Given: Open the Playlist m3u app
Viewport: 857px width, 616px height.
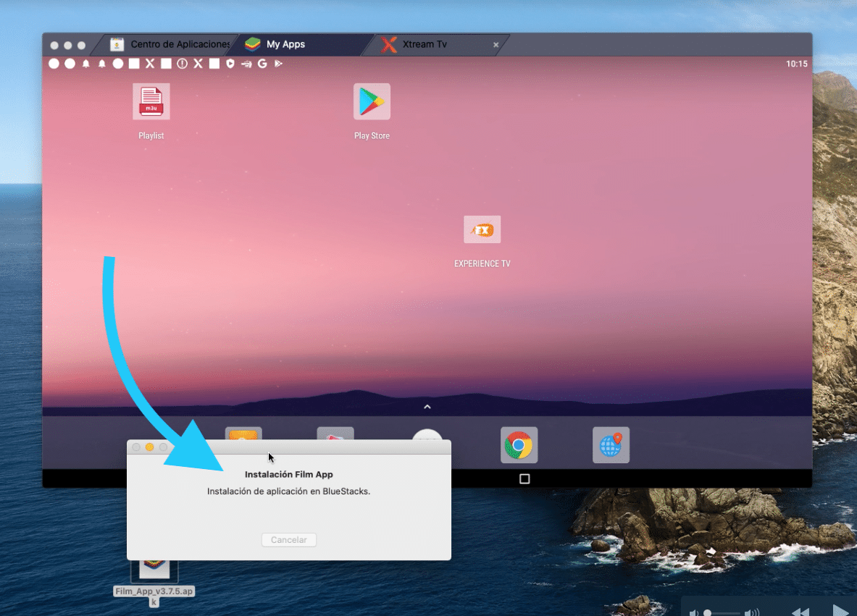Looking at the screenshot, I should pyautogui.click(x=151, y=101).
